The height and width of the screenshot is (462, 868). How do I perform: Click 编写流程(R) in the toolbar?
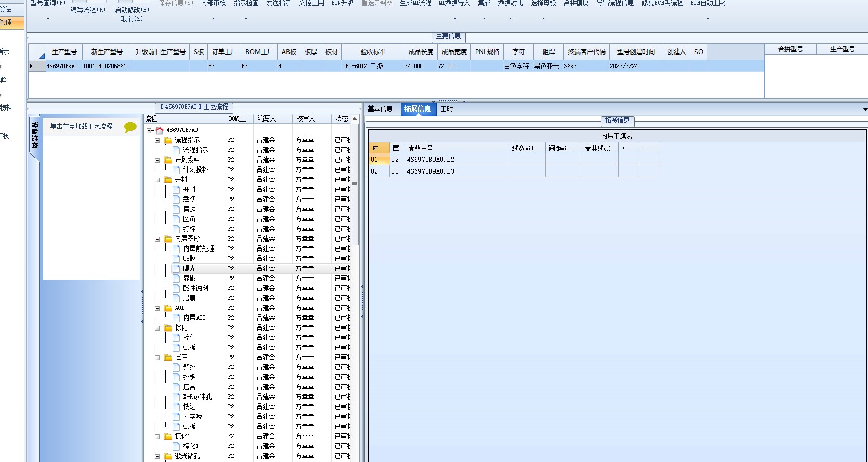tap(88, 10)
